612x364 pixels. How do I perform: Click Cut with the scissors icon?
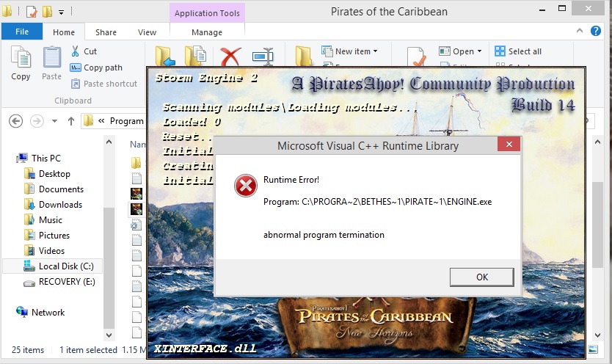84,51
